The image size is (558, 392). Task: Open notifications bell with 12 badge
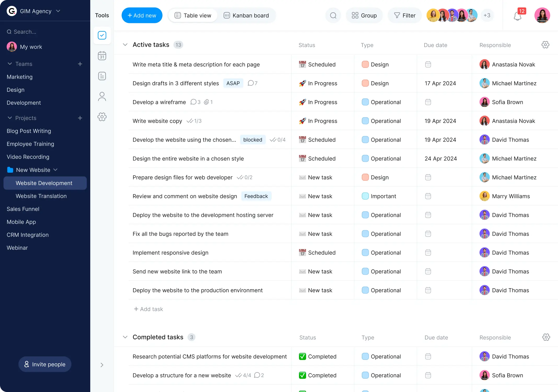(517, 16)
